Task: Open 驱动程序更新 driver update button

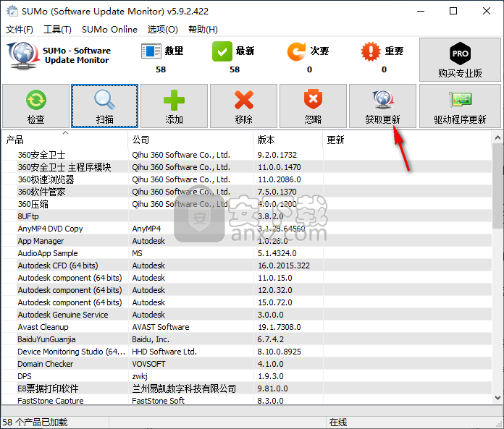Action: coord(460,106)
